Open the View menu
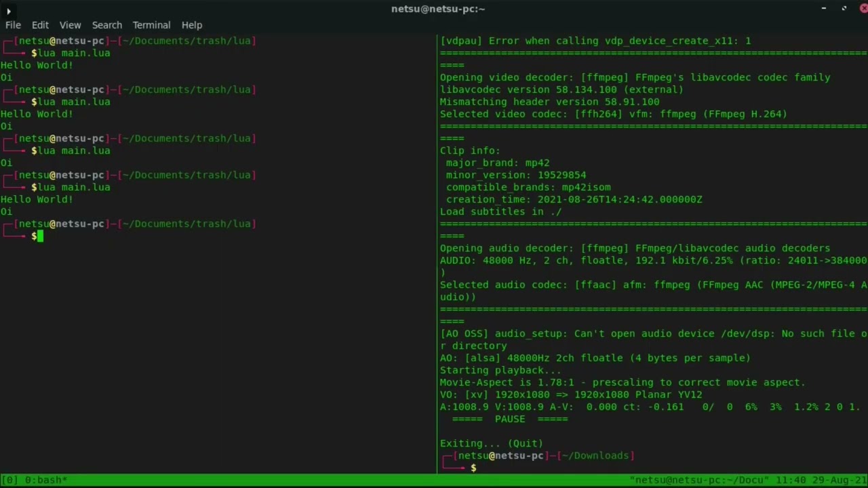This screenshot has height=488, width=868. pyautogui.click(x=70, y=25)
